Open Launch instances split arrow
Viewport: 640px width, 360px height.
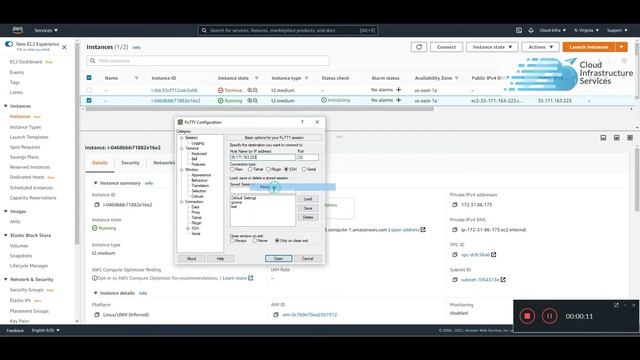621,47
